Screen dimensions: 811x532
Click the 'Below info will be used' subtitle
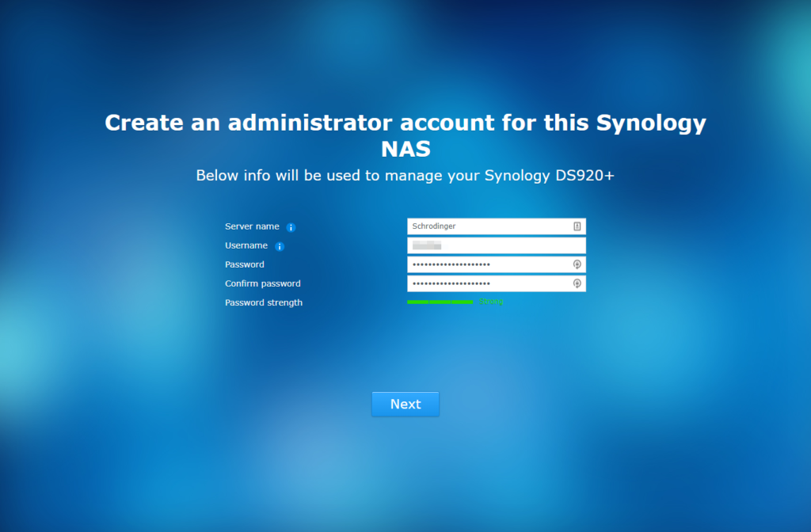click(405, 176)
